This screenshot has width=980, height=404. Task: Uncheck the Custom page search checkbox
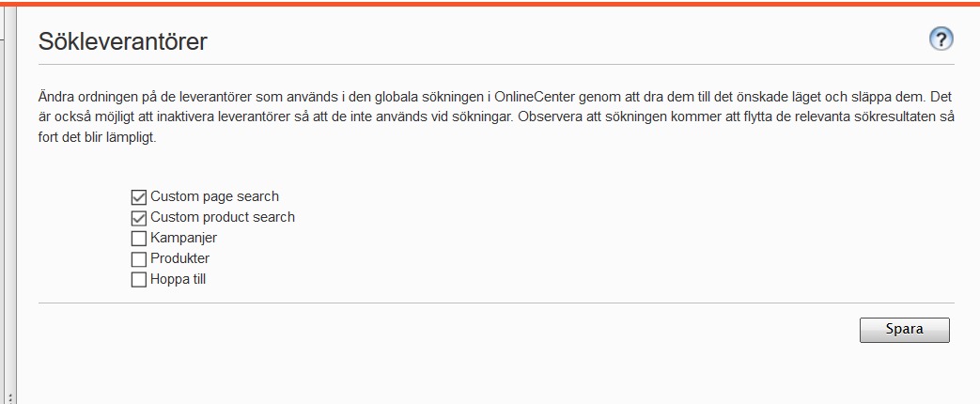point(139,197)
